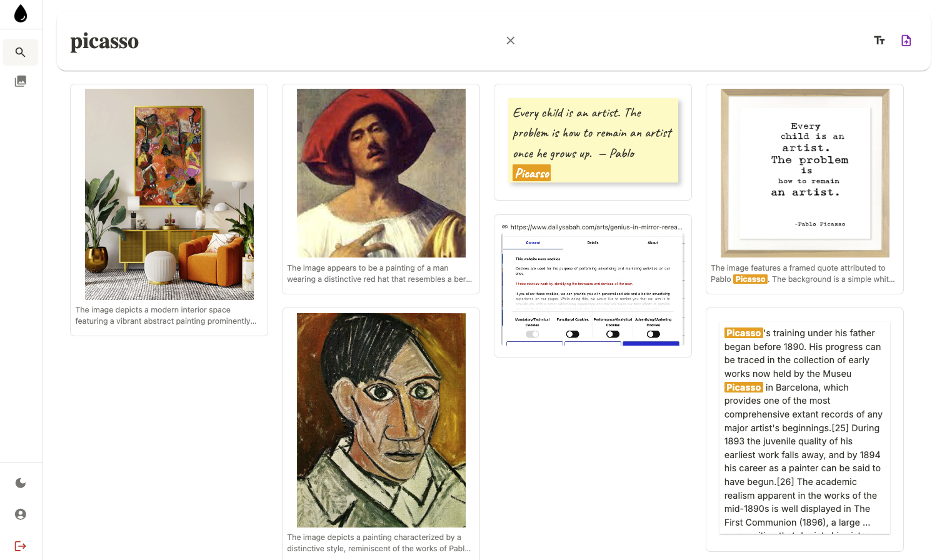This screenshot has width=942, height=560.
Task: Select the About tab in webpage preview
Action: 653,242
